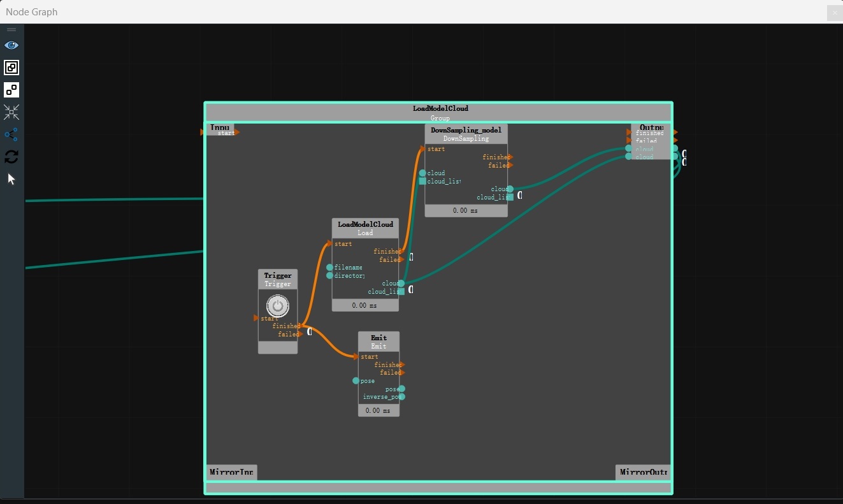The image size is (843, 504).
Task: Click the group nodes icon in the sidebar
Action: pyautogui.click(x=11, y=68)
